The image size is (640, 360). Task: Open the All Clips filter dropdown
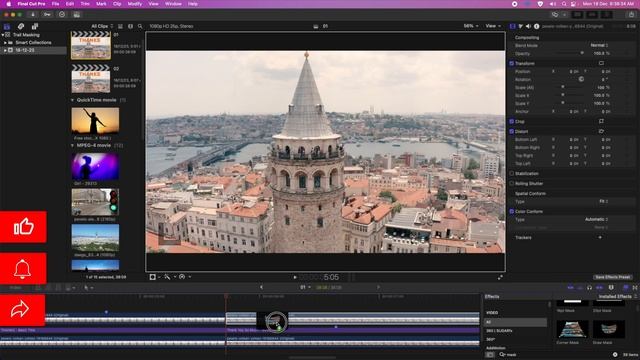tap(102, 26)
